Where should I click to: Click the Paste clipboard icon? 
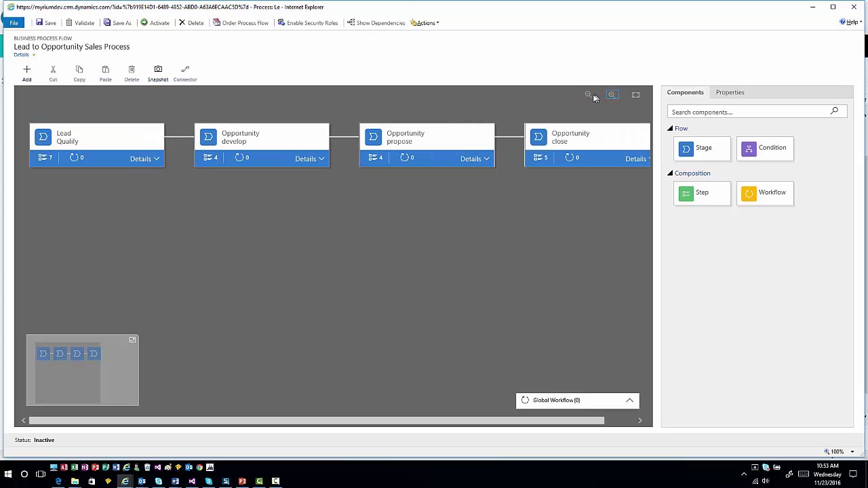pos(105,69)
